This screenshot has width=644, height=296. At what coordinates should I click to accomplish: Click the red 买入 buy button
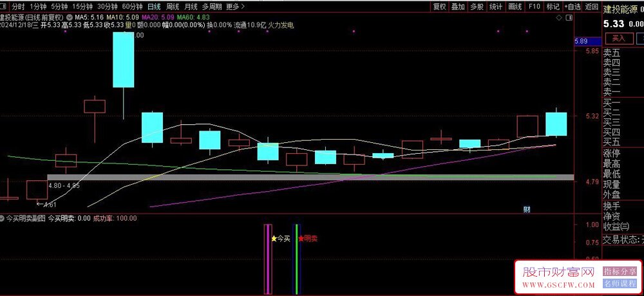click(618, 39)
